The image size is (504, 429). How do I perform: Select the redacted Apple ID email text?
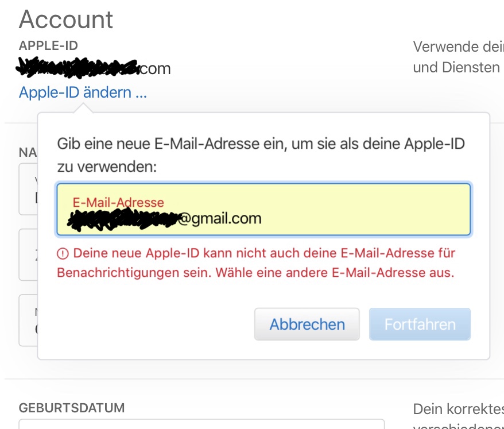click(95, 68)
